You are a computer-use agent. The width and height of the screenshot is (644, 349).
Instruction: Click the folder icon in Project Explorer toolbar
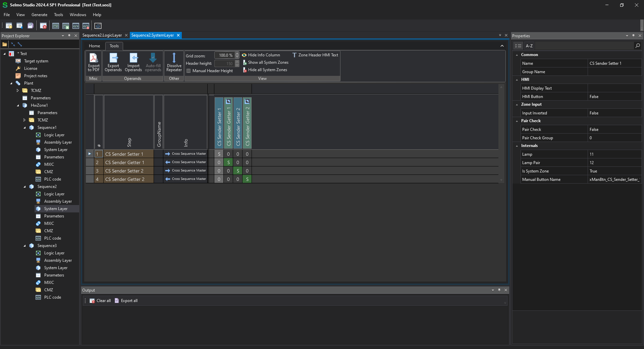tap(5, 44)
